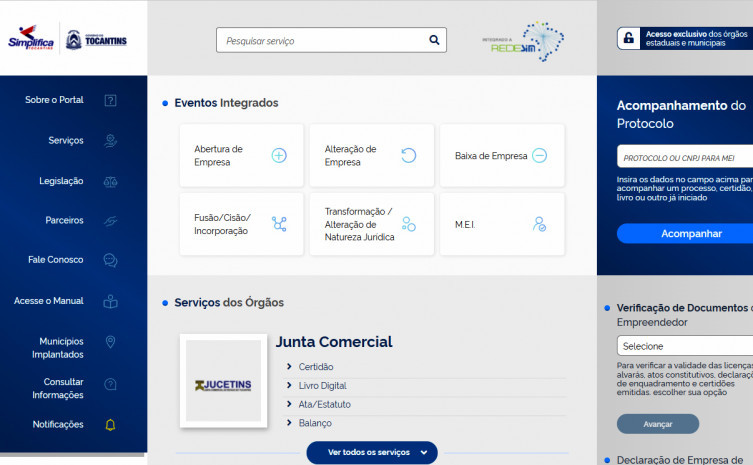Open Serviços in the sidebar menu
753x465 pixels.
tap(66, 141)
